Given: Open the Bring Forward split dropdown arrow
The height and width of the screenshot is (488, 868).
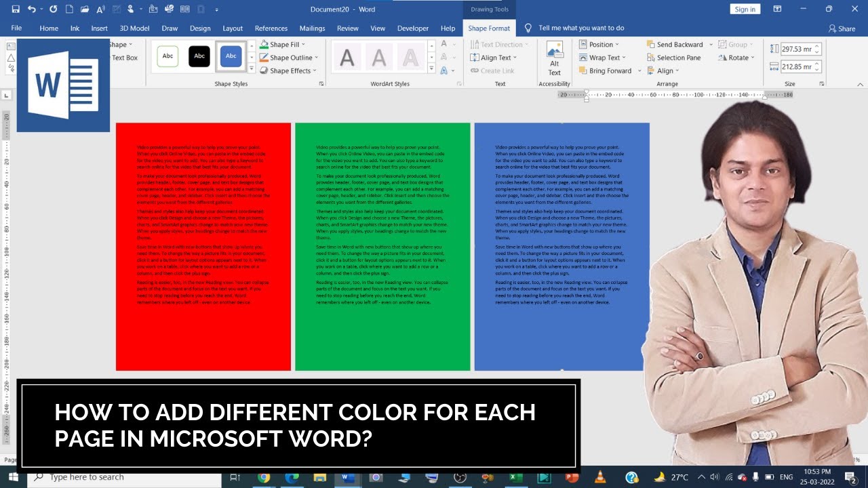Looking at the screenshot, I should [639, 70].
